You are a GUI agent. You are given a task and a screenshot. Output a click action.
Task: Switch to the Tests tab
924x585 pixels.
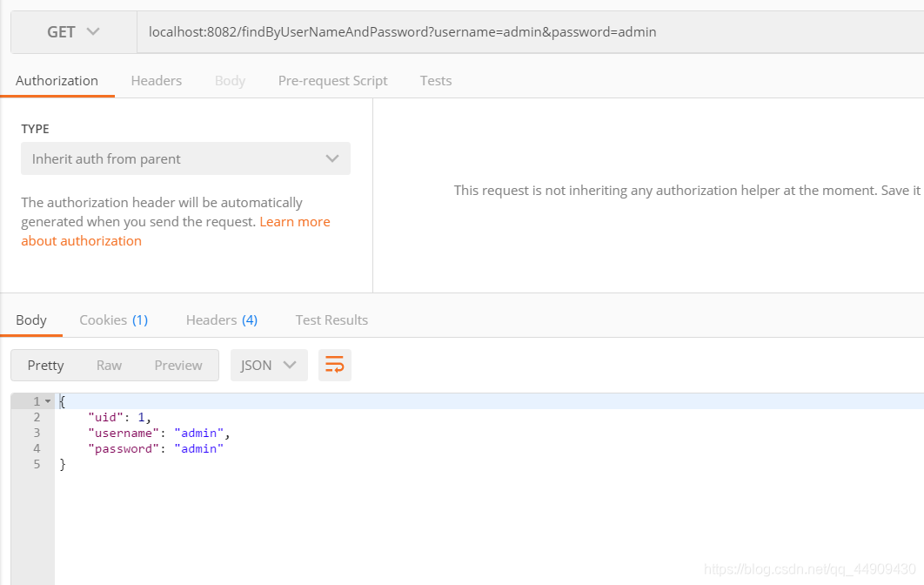(436, 81)
